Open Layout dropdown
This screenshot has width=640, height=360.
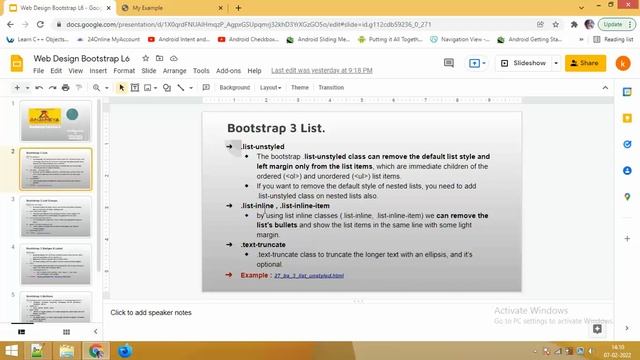click(x=270, y=87)
